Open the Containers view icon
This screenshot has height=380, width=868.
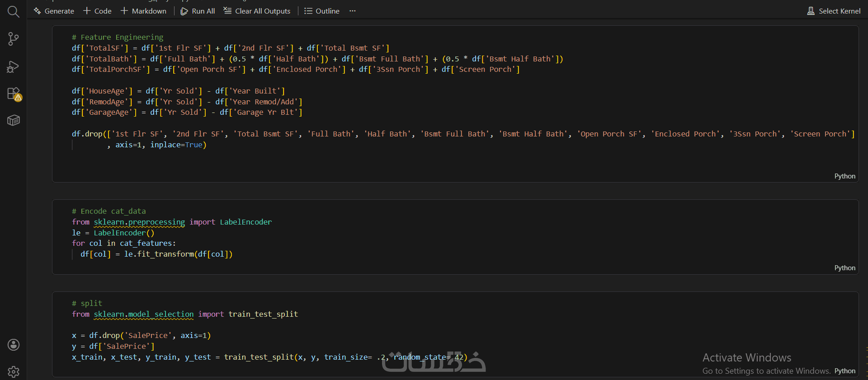[x=14, y=120]
